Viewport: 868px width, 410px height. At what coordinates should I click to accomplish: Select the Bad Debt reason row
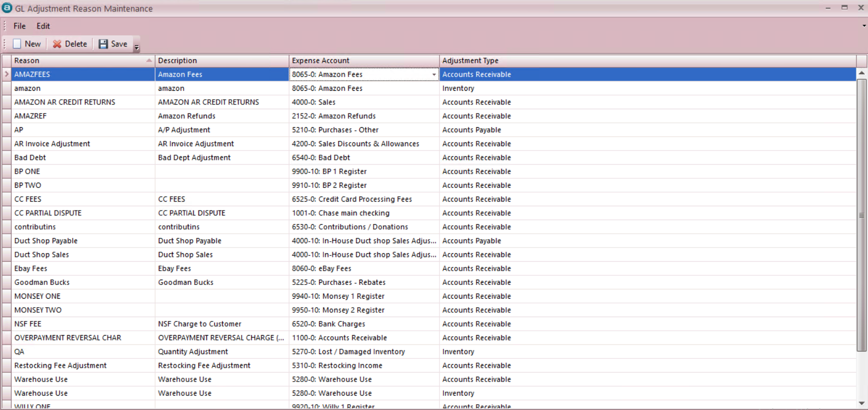tap(30, 158)
